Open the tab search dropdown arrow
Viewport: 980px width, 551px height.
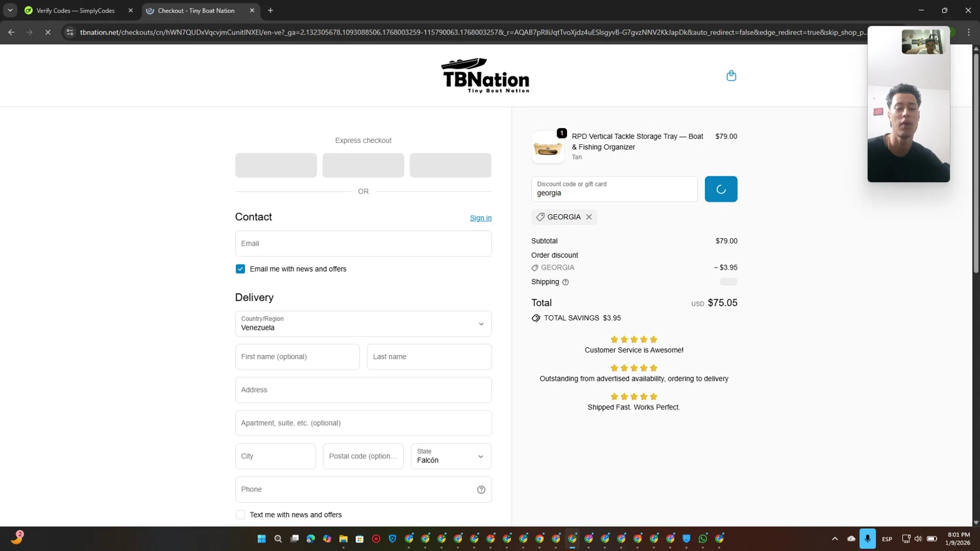10,10
